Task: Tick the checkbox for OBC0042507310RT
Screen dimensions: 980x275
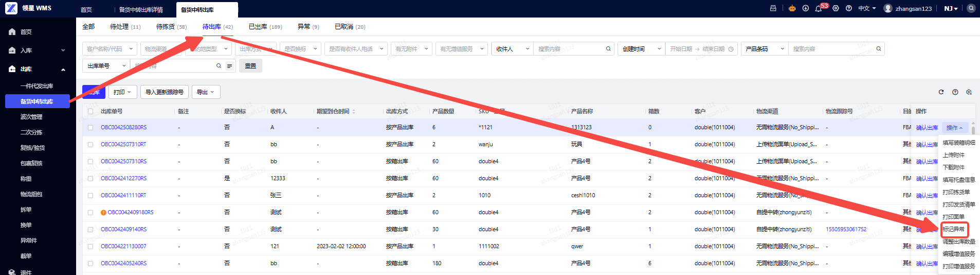Action: [90, 145]
